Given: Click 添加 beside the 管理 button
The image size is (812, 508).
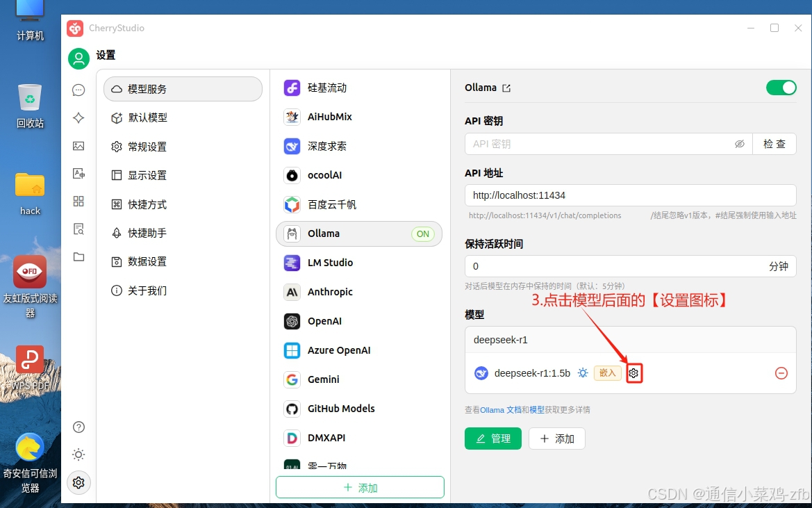Looking at the screenshot, I should pyautogui.click(x=557, y=439).
